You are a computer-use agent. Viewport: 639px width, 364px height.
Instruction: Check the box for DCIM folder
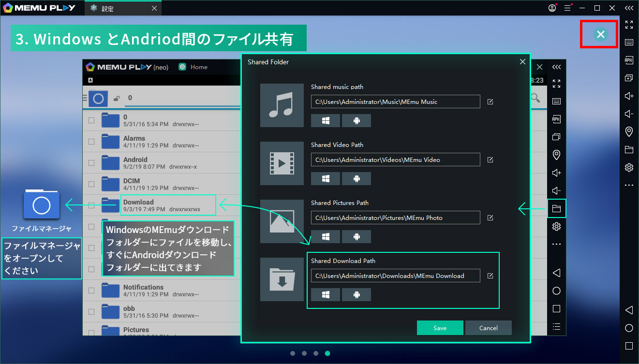click(91, 184)
